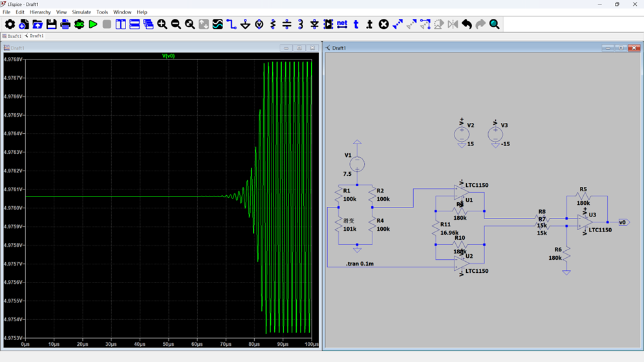Click the R6 resistor label
Image resolution: width=644 pixels, height=362 pixels.
[x=558, y=250]
